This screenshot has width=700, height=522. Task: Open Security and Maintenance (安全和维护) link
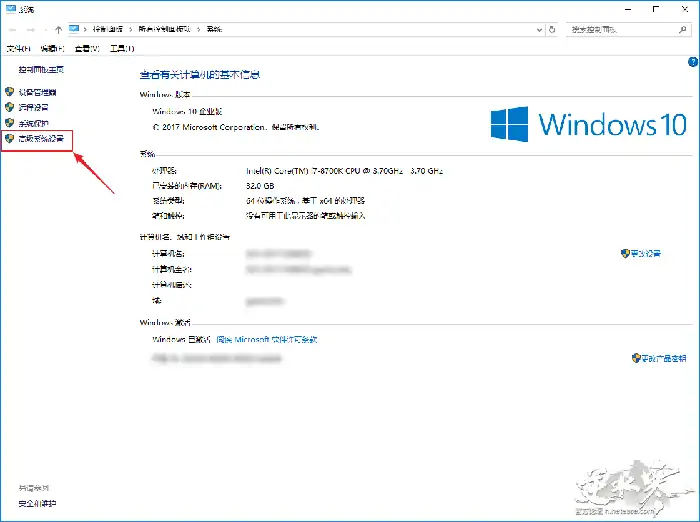(x=37, y=504)
